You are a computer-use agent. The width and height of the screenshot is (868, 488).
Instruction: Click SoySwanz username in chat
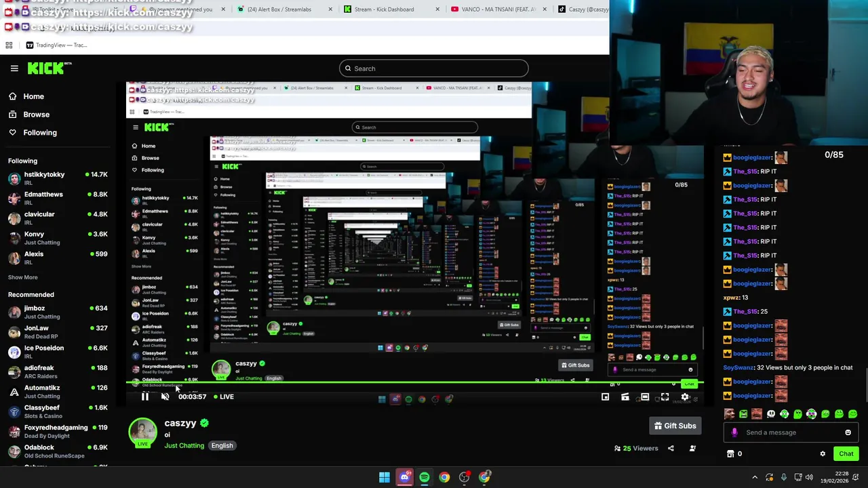(x=738, y=367)
